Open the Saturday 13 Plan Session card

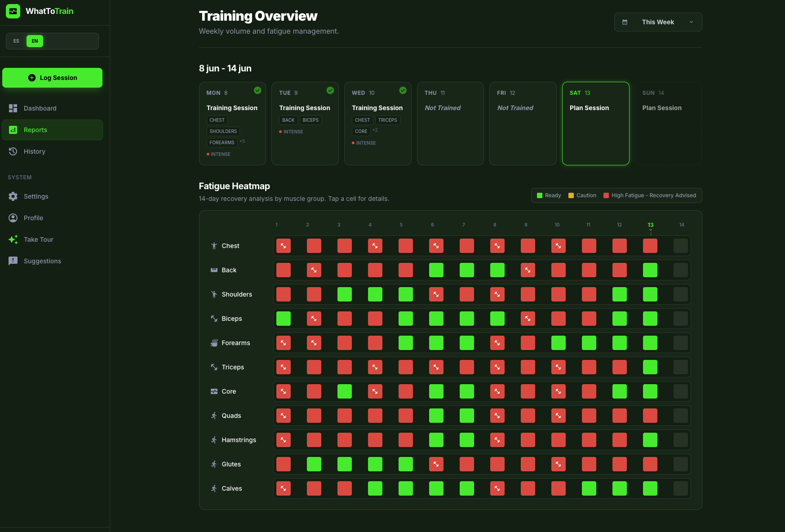click(595, 124)
